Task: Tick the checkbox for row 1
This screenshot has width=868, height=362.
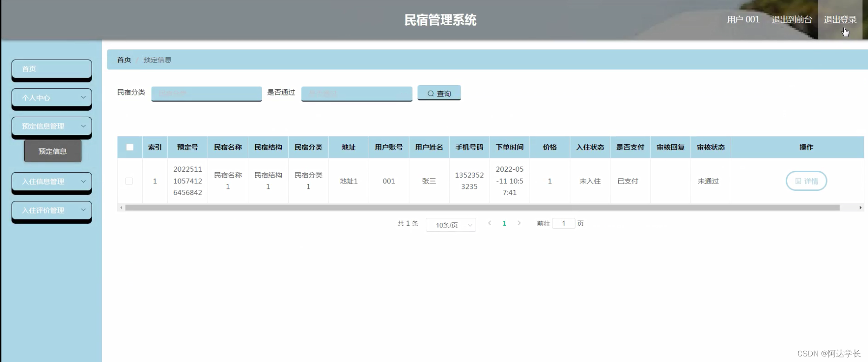Action: pos(129,181)
